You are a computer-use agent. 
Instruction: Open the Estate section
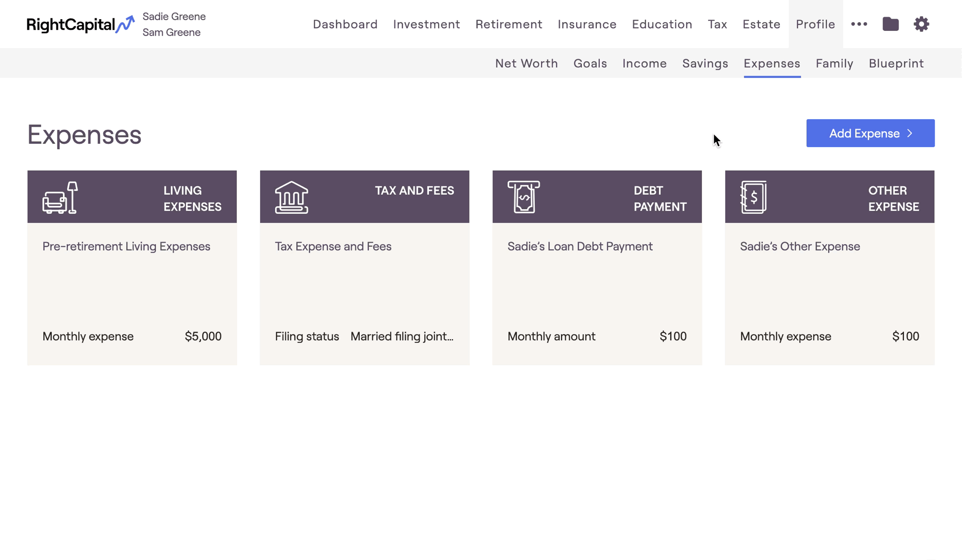761,24
